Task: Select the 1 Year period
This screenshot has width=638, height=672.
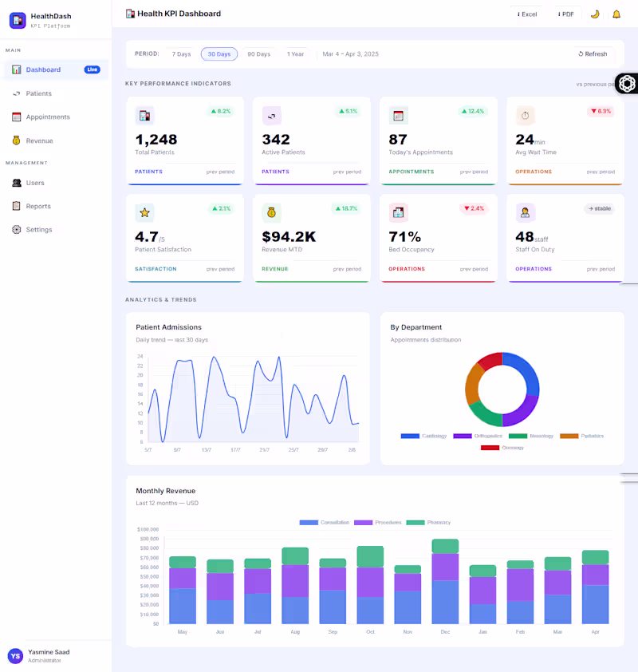Action: click(295, 54)
